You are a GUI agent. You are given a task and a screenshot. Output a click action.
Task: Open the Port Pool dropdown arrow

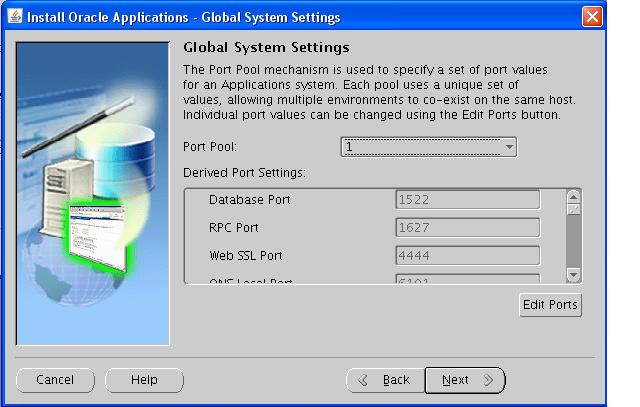click(x=509, y=147)
